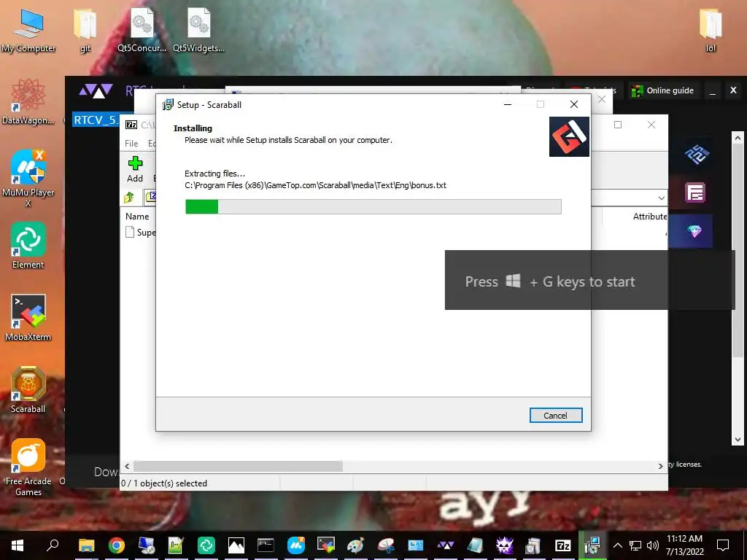Select the Scaraball desktop shortcut
Screen dimensions: 747x560
[28, 390]
